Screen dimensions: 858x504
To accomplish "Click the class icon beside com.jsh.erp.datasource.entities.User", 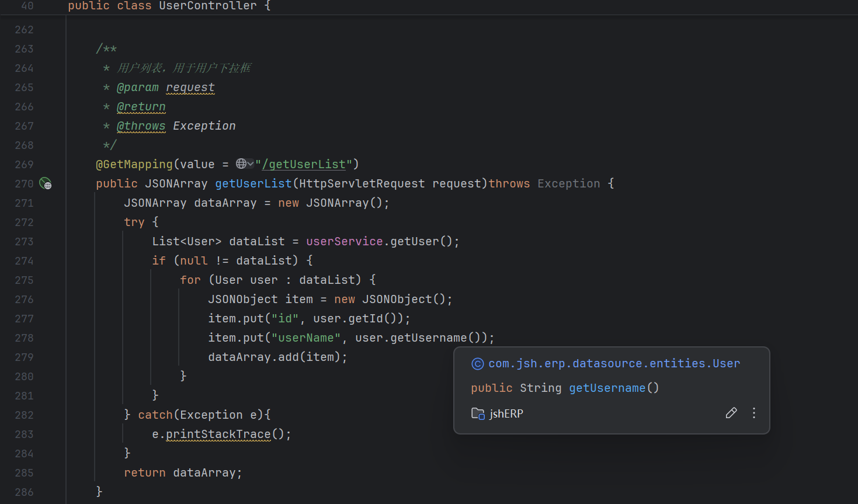I will [478, 364].
